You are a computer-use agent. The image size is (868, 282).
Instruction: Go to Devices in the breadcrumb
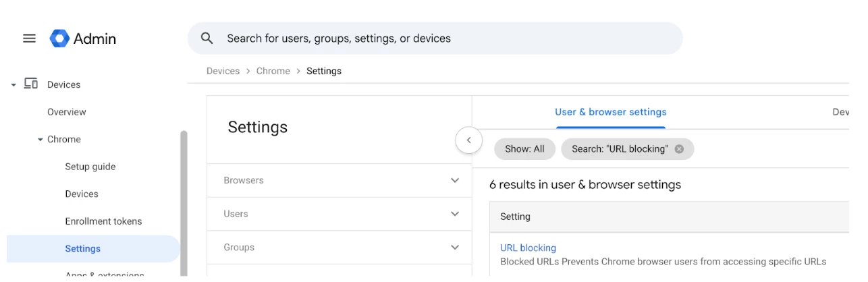pyautogui.click(x=223, y=71)
